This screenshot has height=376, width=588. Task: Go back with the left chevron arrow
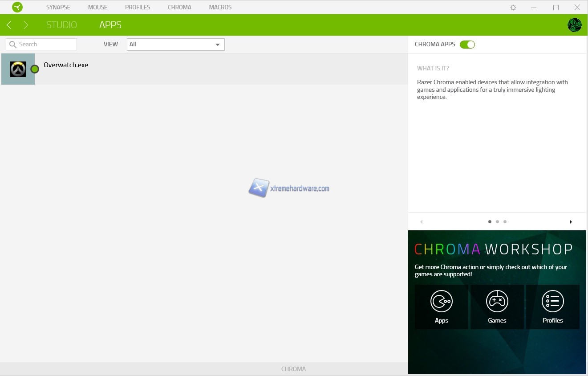[9, 25]
